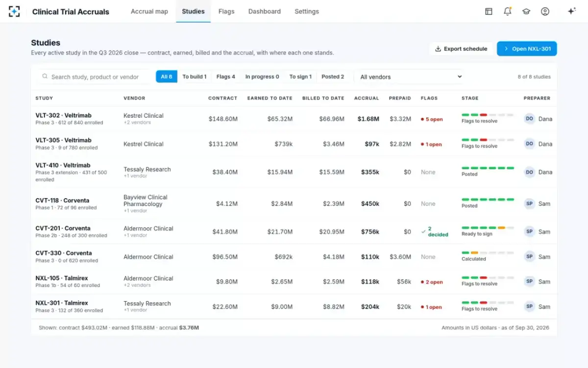
Task: Click the SP avatar in the NXL-301 row
Action: [529, 307]
